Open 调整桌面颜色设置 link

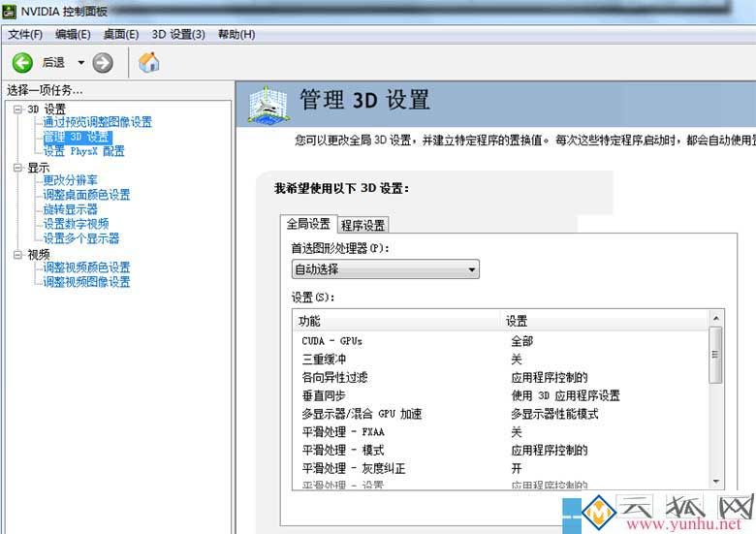[87, 195]
